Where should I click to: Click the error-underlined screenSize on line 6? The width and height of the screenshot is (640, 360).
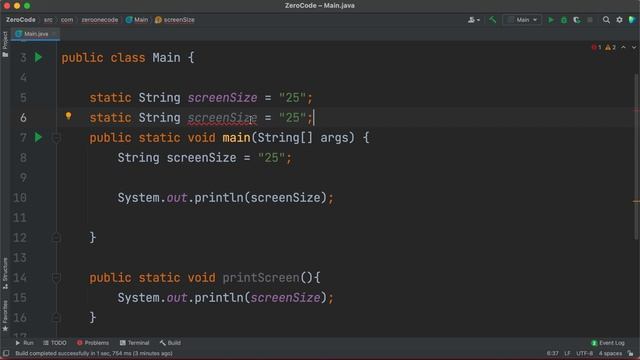tap(222, 118)
